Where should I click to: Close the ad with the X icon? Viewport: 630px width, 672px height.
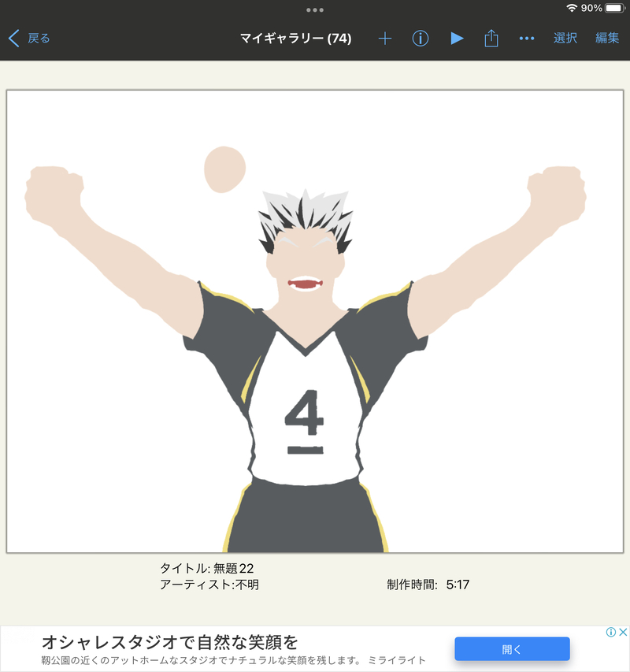pos(623,632)
